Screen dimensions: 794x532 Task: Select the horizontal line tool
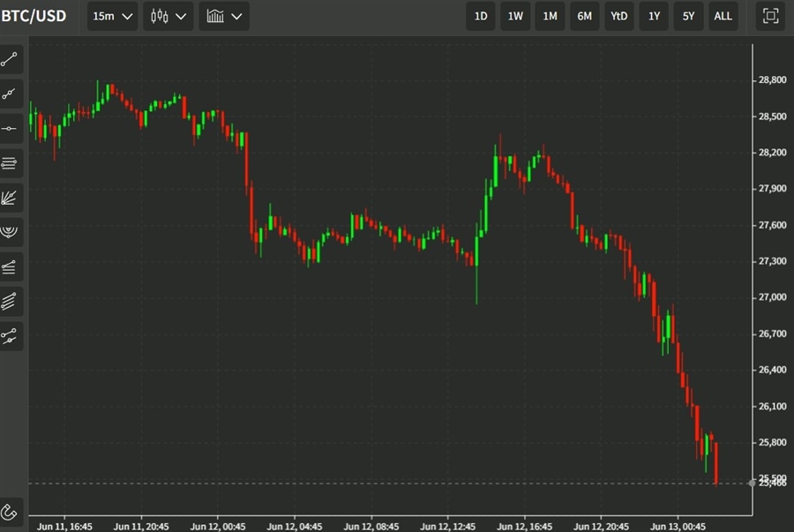[x=10, y=129]
